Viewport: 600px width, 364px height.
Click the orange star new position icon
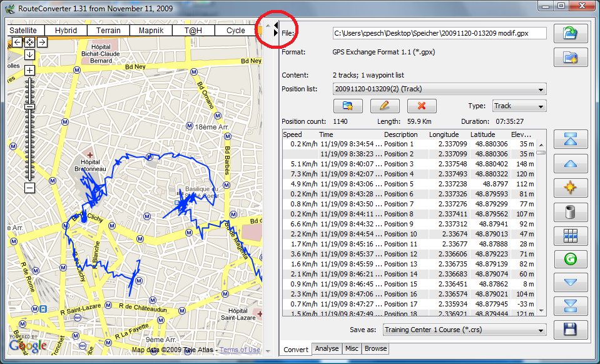(571, 188)
